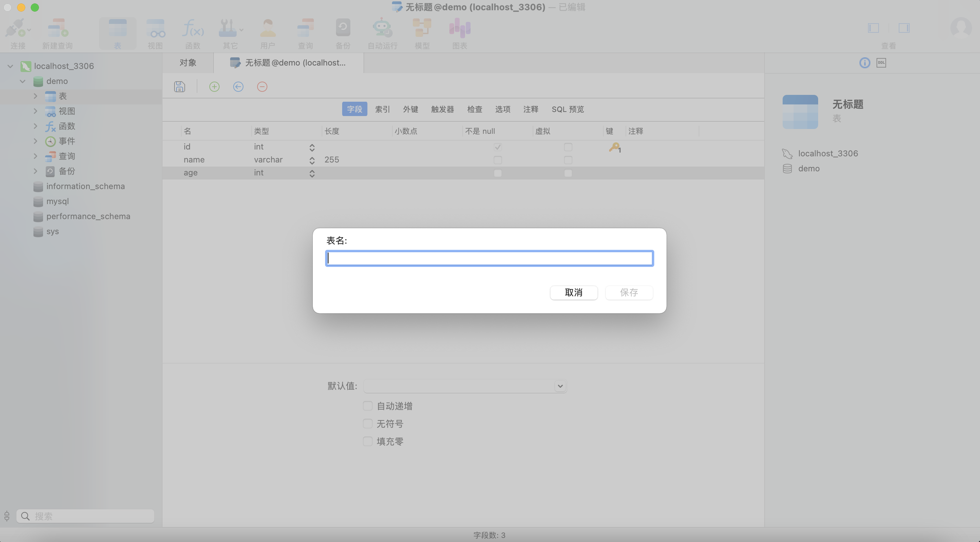The height and width of the screenshot is (542, 980).
Task: Switch to 字段 fields tab
Action: click(x=354, y=109)
